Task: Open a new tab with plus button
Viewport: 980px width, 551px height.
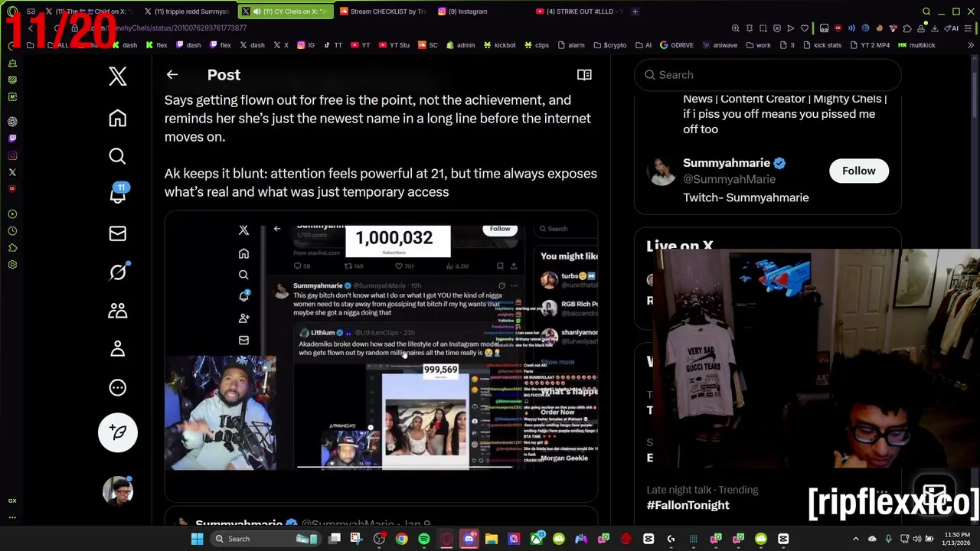Action: coord(635,11)
